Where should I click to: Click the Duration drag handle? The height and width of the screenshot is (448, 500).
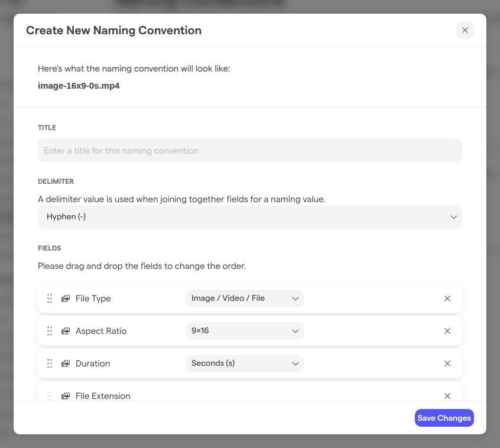(x=50, y=363)
